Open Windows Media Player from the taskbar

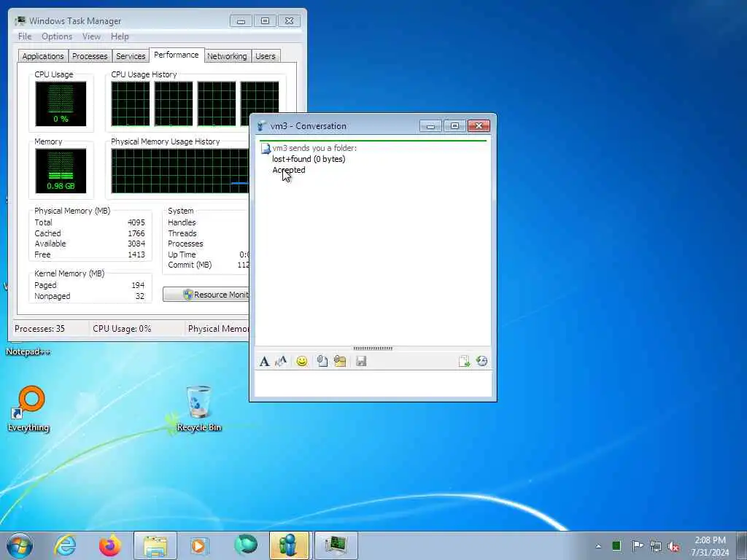tap(199, 545)
